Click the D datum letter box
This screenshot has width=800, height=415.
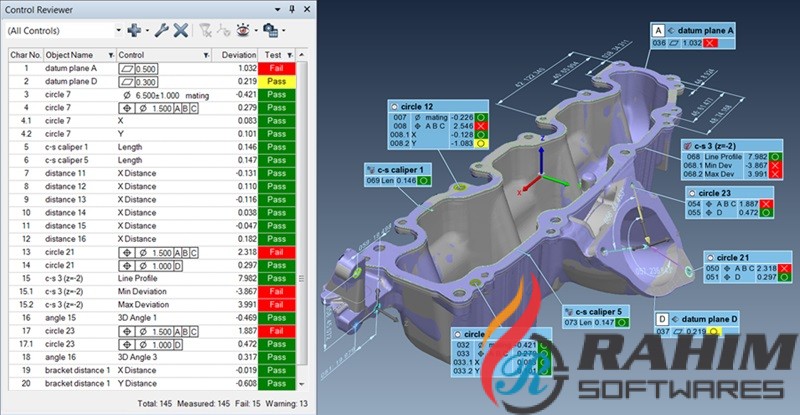(x=662, y=320)
